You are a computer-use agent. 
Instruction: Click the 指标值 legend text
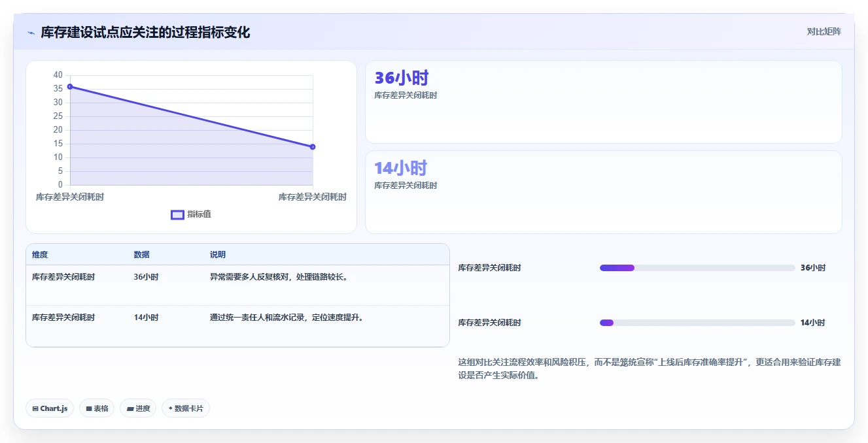tap(199, 214)
